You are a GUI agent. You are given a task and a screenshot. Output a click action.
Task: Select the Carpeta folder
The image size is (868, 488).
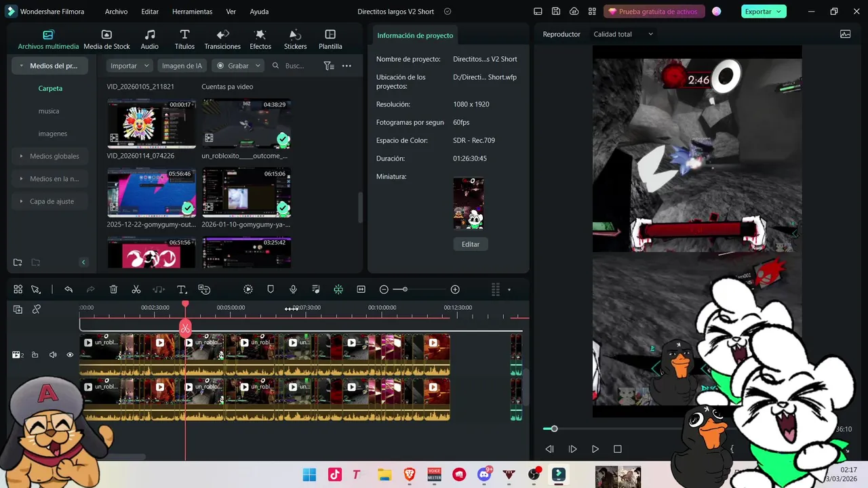[50, 88]
